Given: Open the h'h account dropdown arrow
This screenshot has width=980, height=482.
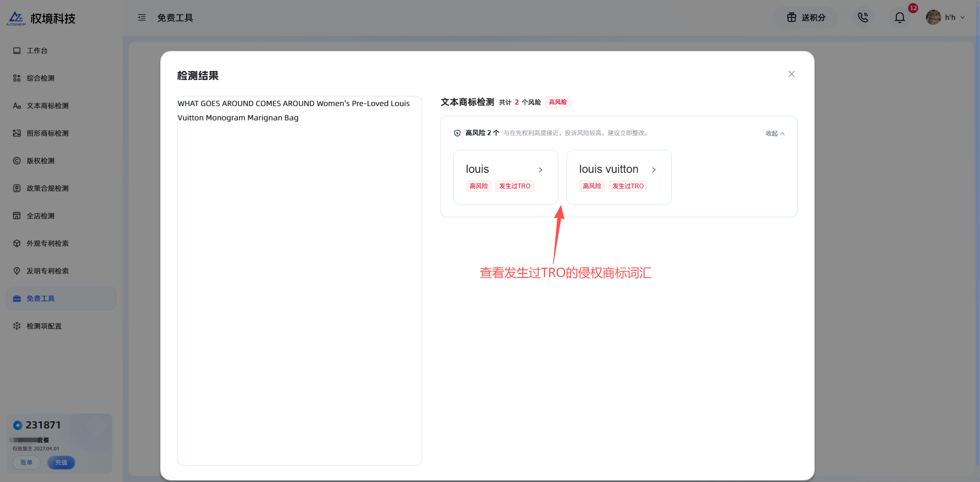Looking at the screenshot, I should (x=963, y=17).
